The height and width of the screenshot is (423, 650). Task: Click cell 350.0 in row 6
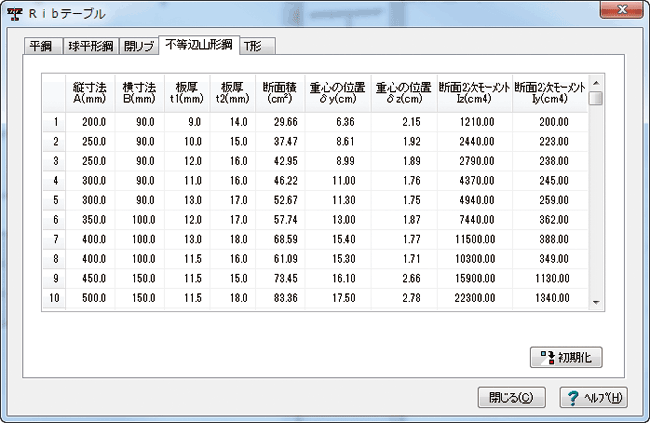coord(90,220)
